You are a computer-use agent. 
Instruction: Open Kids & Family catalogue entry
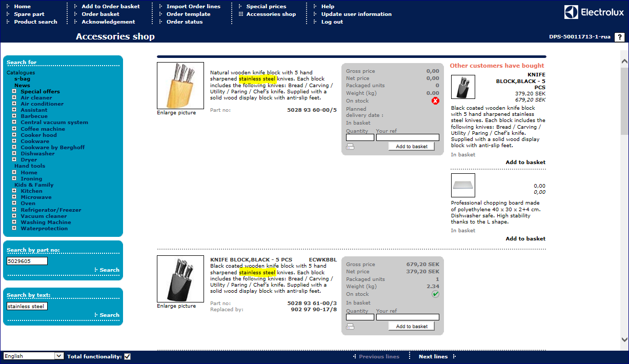pos(34,185)
